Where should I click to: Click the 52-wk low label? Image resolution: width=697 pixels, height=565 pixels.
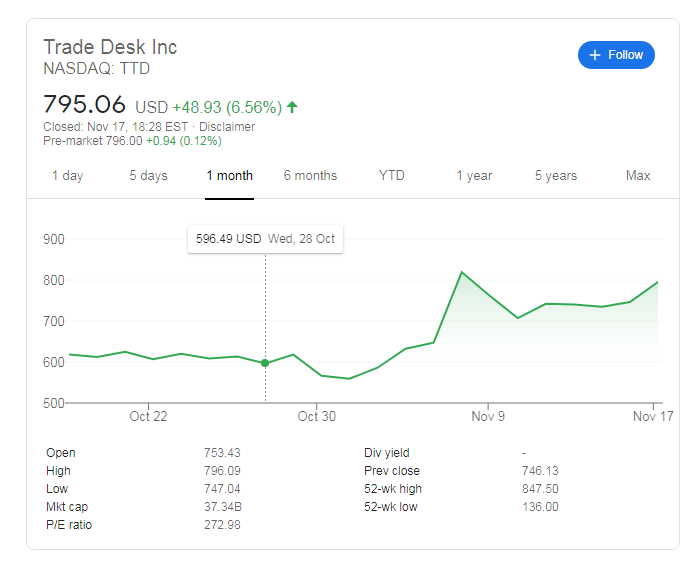391,507
